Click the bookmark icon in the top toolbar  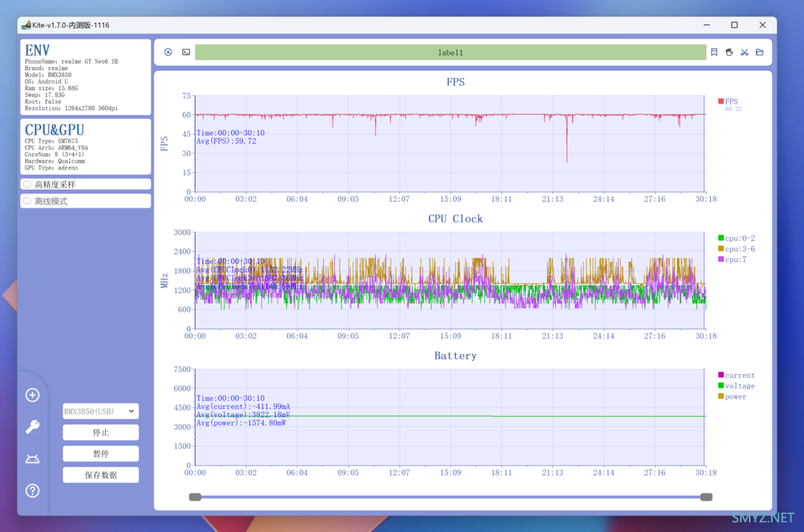coord(714,52)
